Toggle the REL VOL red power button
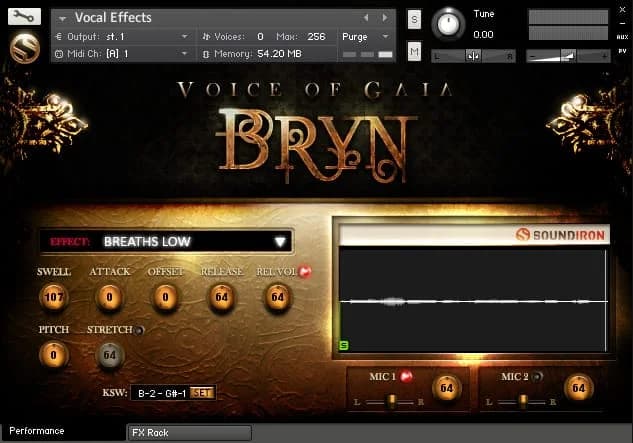 point(305,272)
